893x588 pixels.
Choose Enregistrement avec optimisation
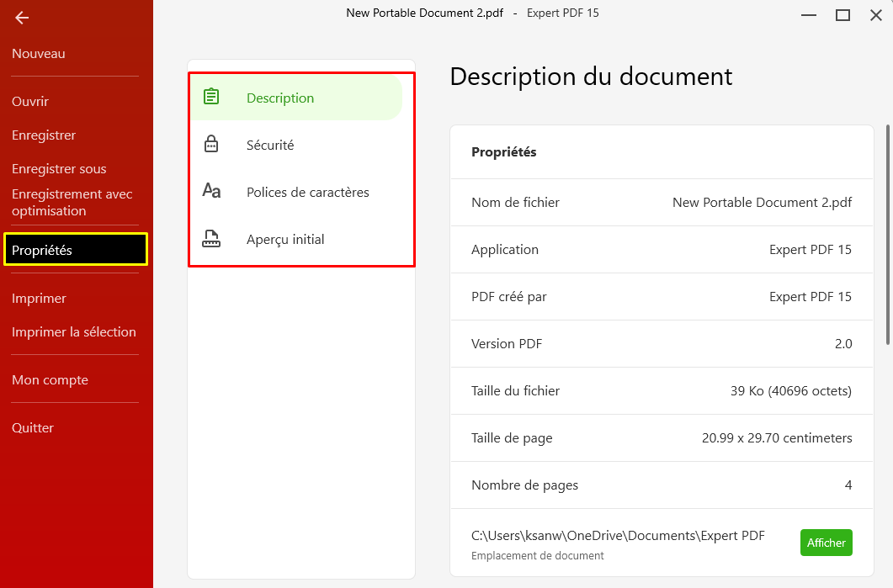pyautogui.click(x=72, y=202)
